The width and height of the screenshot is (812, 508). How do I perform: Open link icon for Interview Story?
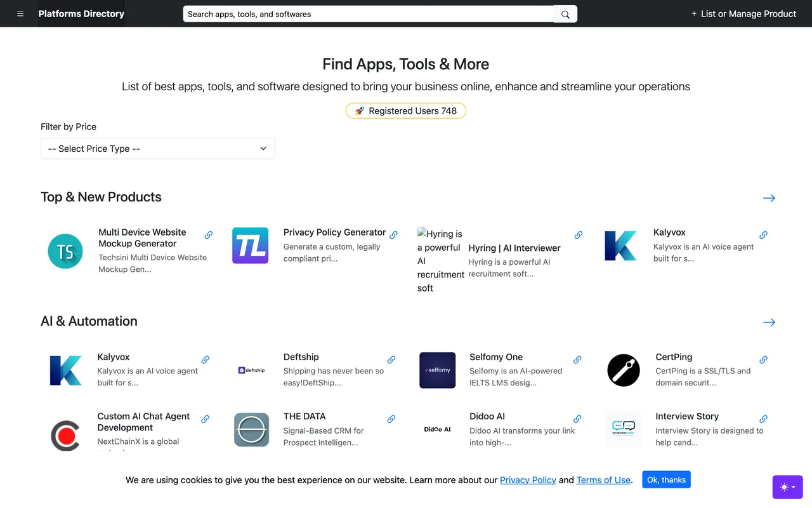[763, 419]
